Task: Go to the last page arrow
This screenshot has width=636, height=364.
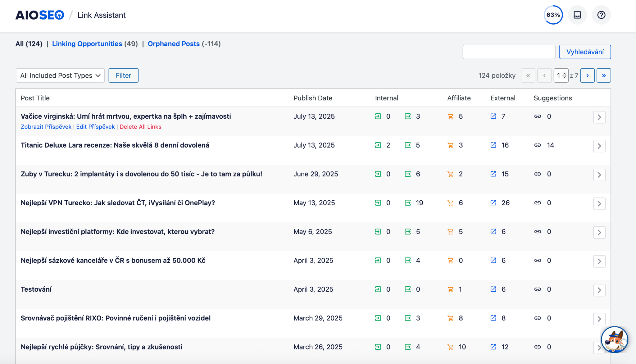Action: (x=603, y=75)
